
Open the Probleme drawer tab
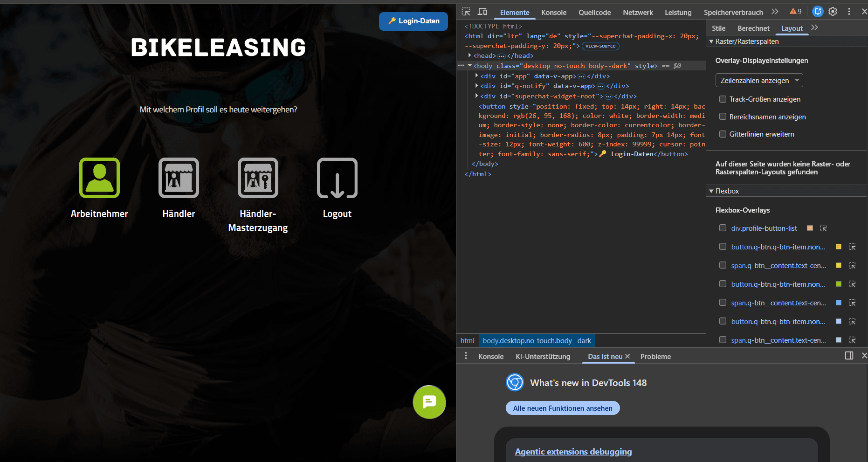(x=655, y=356)
